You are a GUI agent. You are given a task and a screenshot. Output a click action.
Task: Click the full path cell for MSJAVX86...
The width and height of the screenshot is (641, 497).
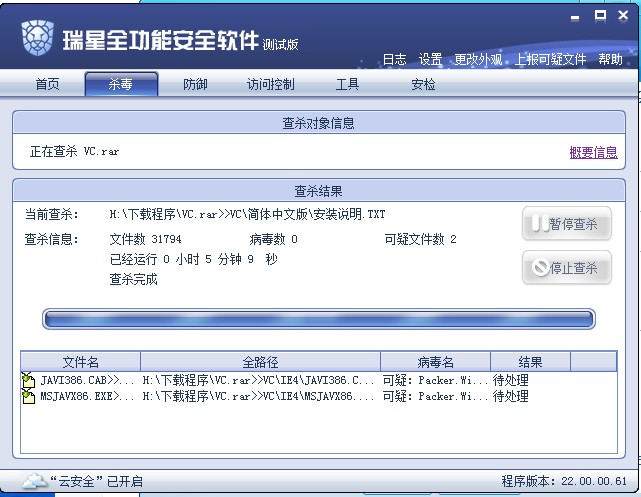click(258, 396)
